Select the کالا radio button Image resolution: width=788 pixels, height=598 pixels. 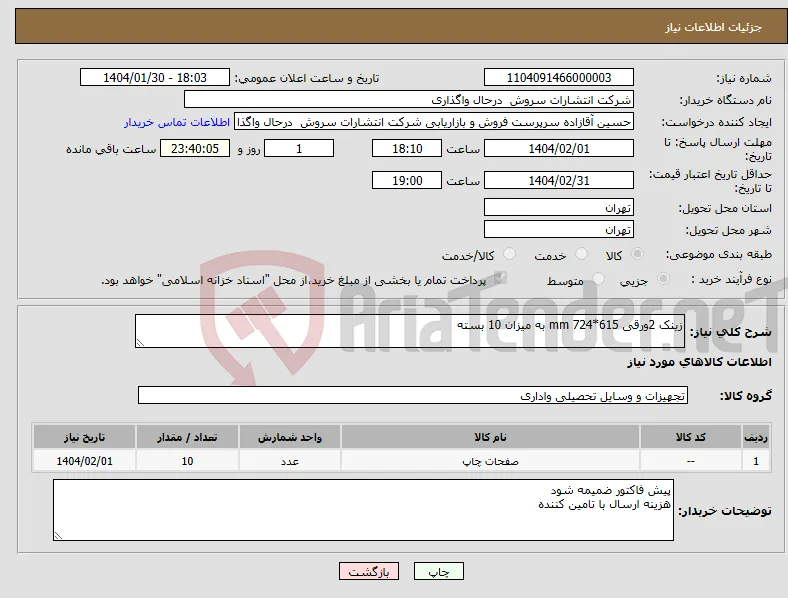pyautogui.click(x=637, y=254)
